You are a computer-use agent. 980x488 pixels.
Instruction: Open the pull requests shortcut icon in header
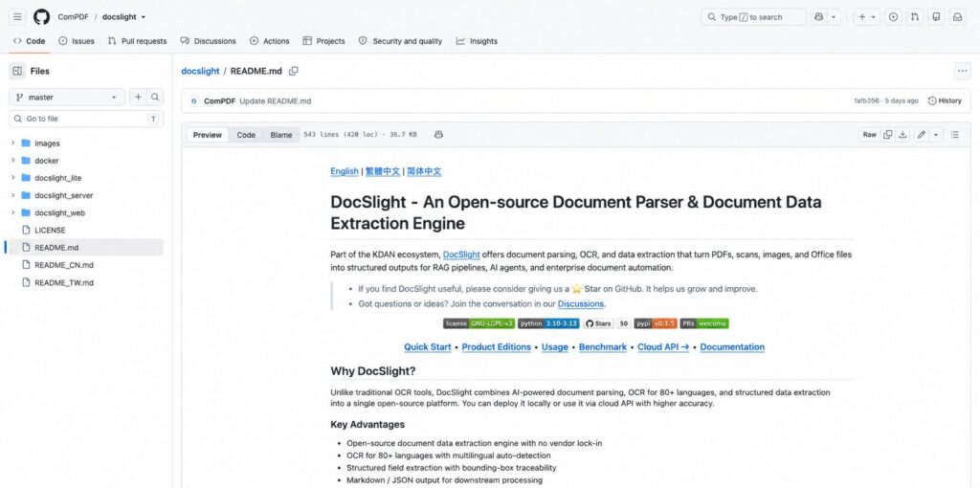915,17
